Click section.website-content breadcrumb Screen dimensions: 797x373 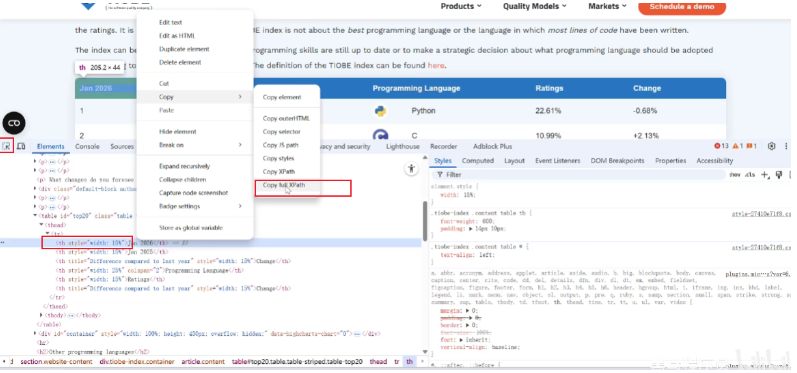point(56,362)
